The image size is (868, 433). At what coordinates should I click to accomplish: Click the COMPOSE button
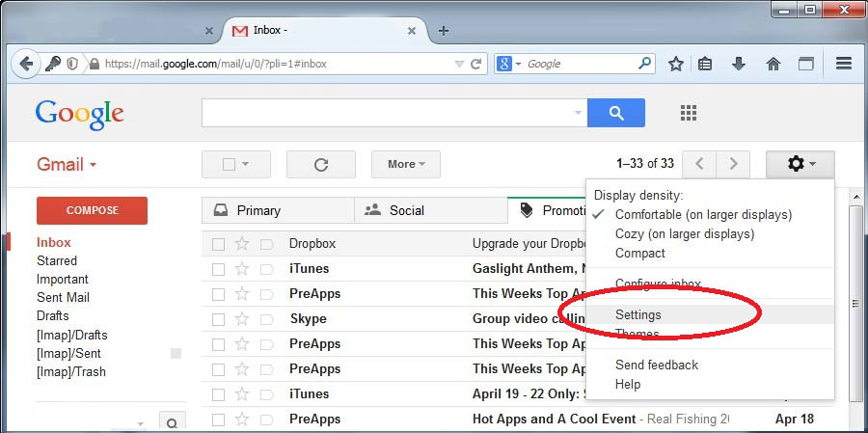click(x=92, y=210)
